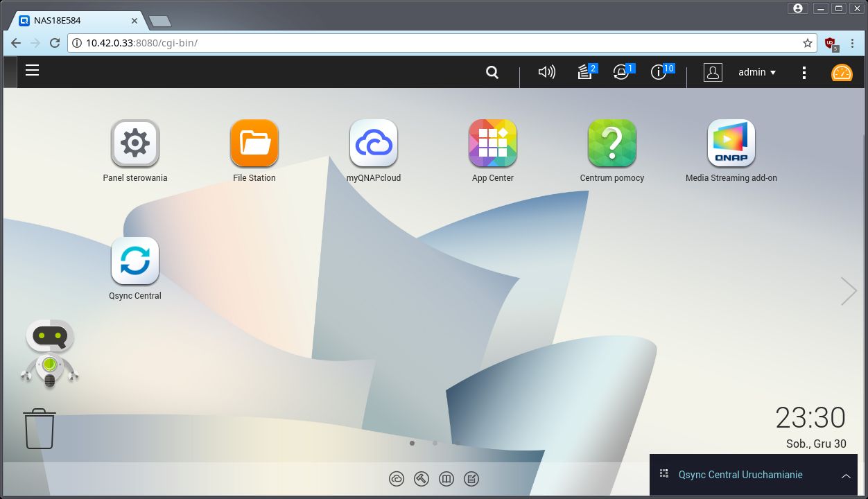
Task: Check external device status via the taskbar icon
Action: pyautogui.click(x=620, y=72)
